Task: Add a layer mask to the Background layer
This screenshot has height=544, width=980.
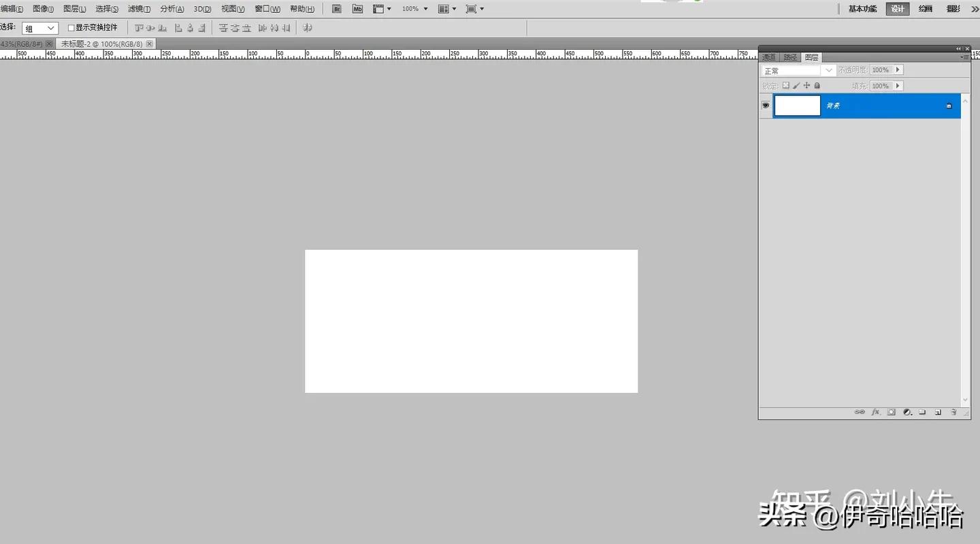Action: pos(892,412)
